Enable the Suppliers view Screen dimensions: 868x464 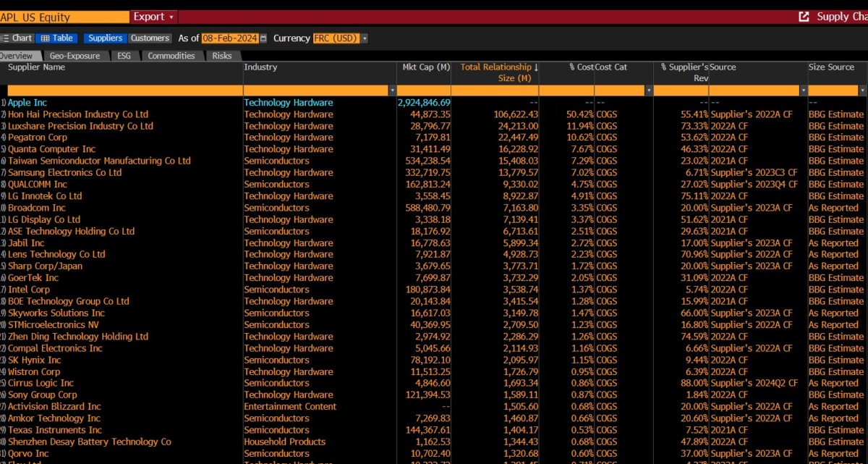105,38
